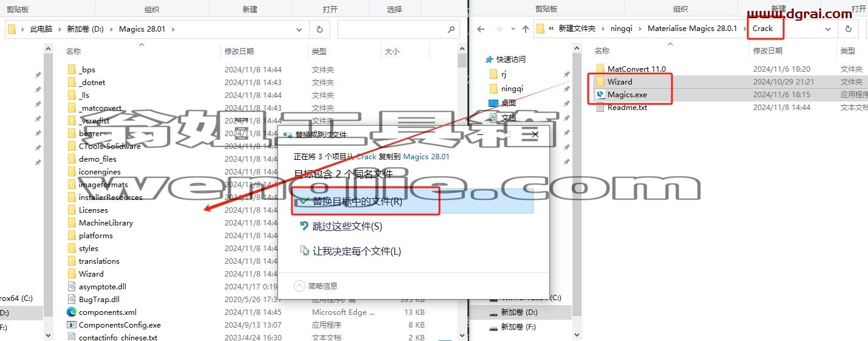Image resolution: width=868 pixels, height=341 pixels.
Task: Click Edge icon of components.xml
Action: 72,312
